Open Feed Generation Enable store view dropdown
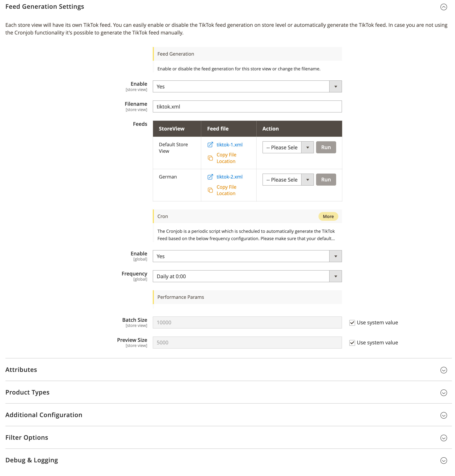Image resolution: width=455 pixels, height=476 pixels. point(247,87)
